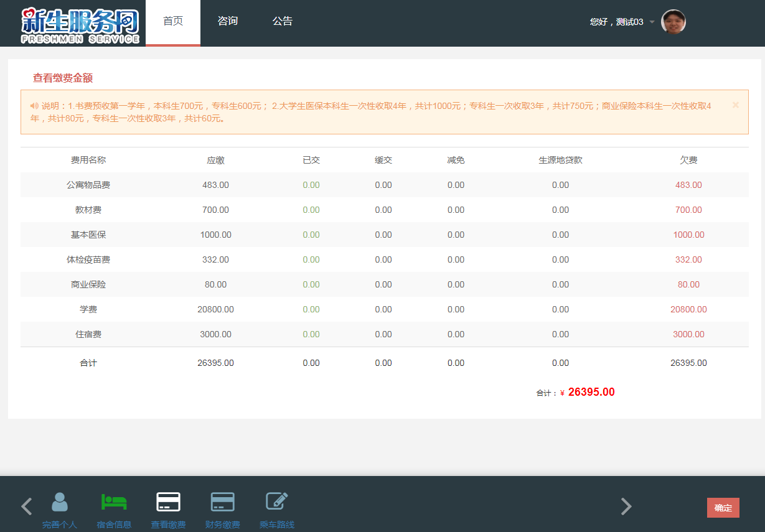Switch to the 首页 tab
Viewport: 765px width, 532px height.
(173, 21)
